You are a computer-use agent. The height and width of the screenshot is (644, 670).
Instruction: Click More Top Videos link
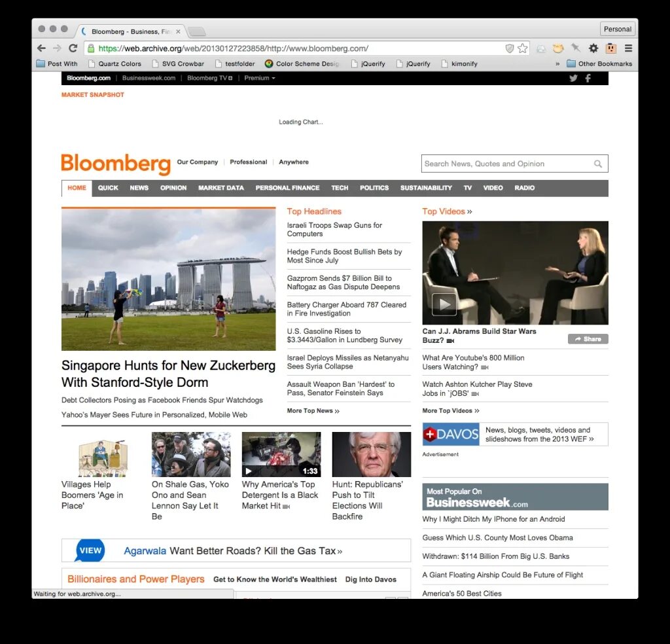(451, 410)
